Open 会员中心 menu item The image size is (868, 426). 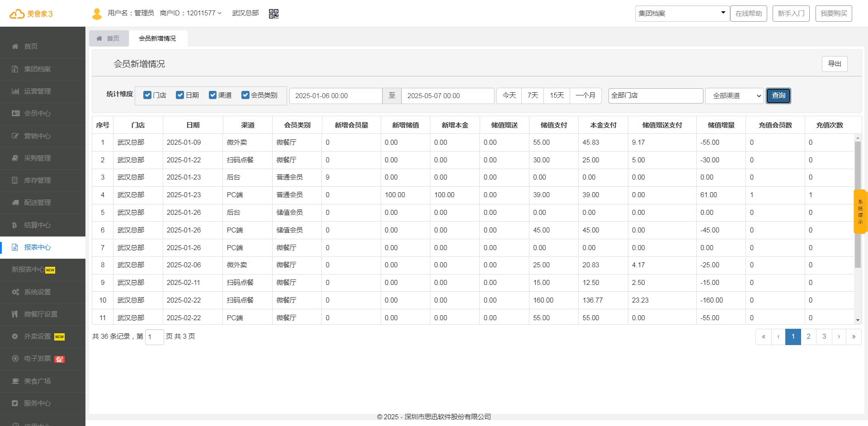[x=42, y=114]
